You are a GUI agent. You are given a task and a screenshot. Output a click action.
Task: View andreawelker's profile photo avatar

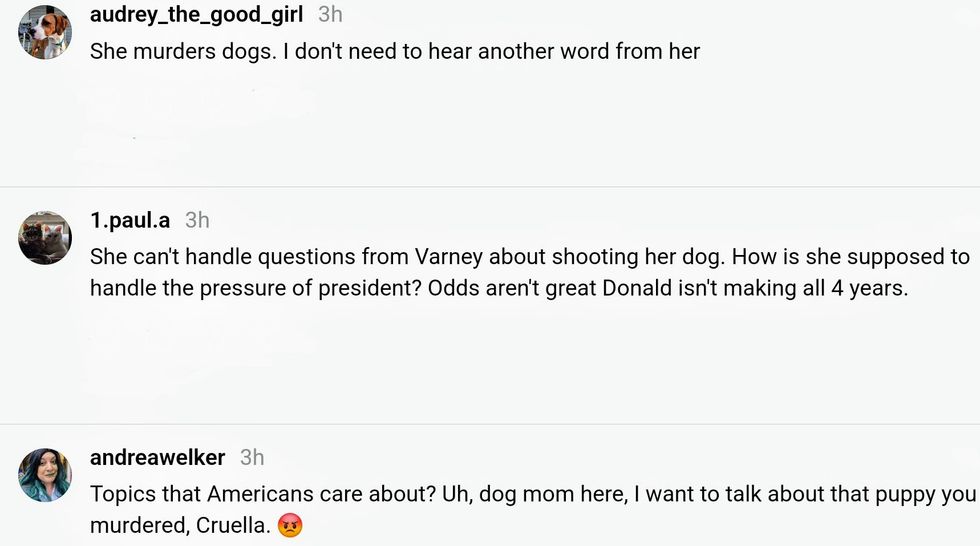(45, 474)
